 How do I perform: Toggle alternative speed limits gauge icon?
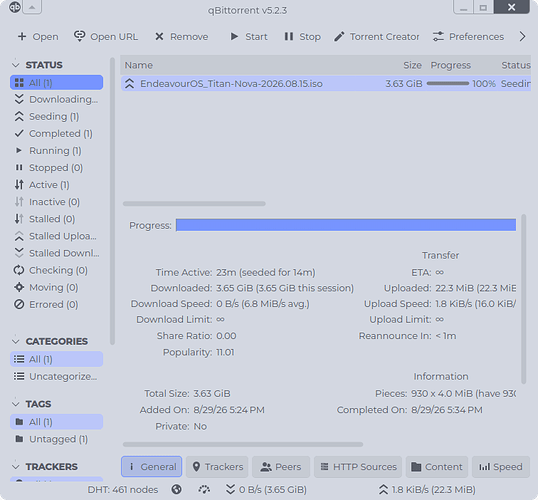coord(204,489)
